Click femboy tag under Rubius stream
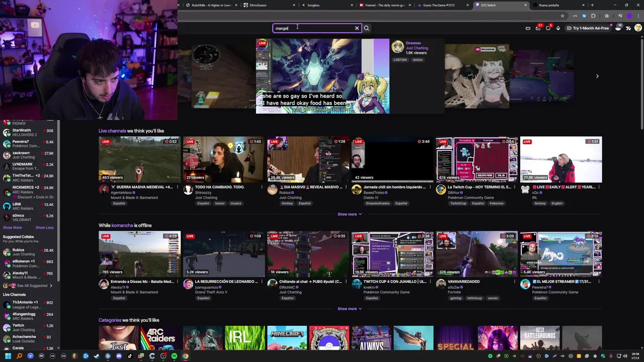Image resolution: width=644 pixels, height=362 pixels. [x=288, y=203]
